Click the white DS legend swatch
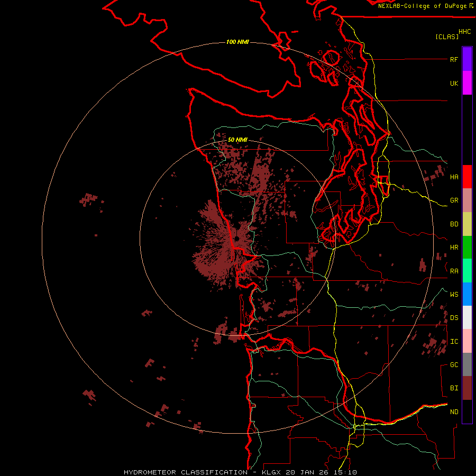Image resolution: width=476 pixels, height=476 pixels. pos(467,317)
